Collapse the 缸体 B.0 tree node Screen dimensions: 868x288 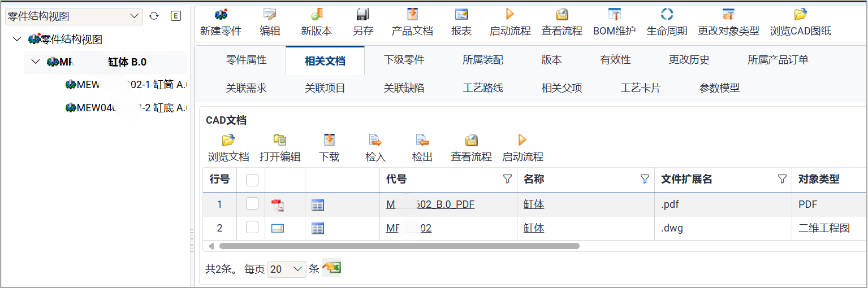(x=36, y=62)
